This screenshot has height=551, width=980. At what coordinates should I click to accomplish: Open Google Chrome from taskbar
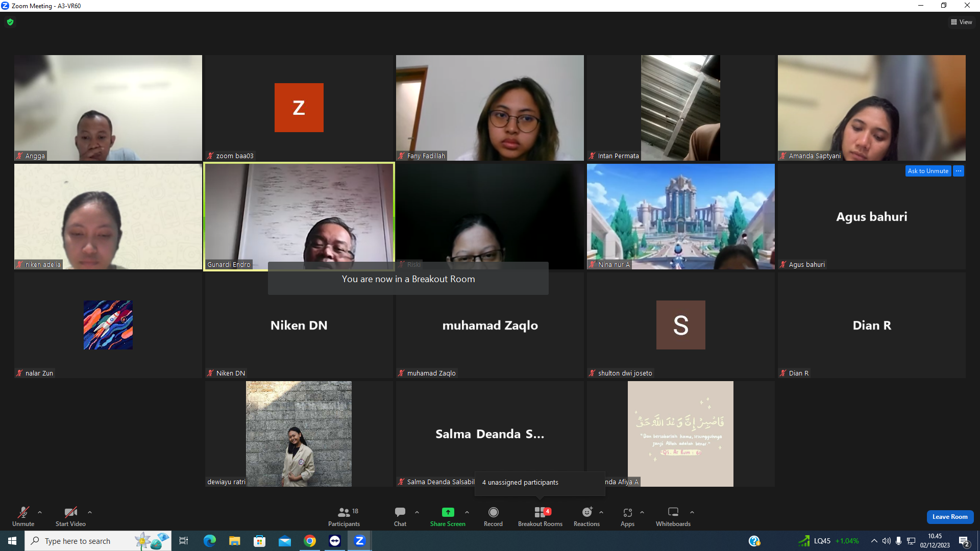[310, 541]
